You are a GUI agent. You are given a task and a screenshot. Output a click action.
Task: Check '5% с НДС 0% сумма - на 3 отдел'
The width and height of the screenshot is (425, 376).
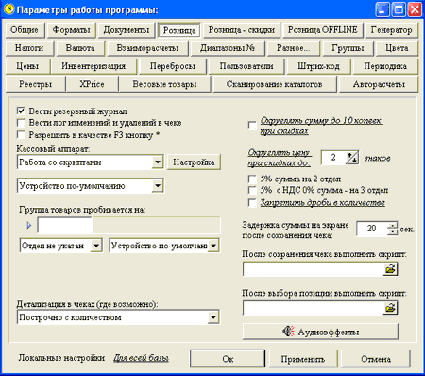click(252, 190)
